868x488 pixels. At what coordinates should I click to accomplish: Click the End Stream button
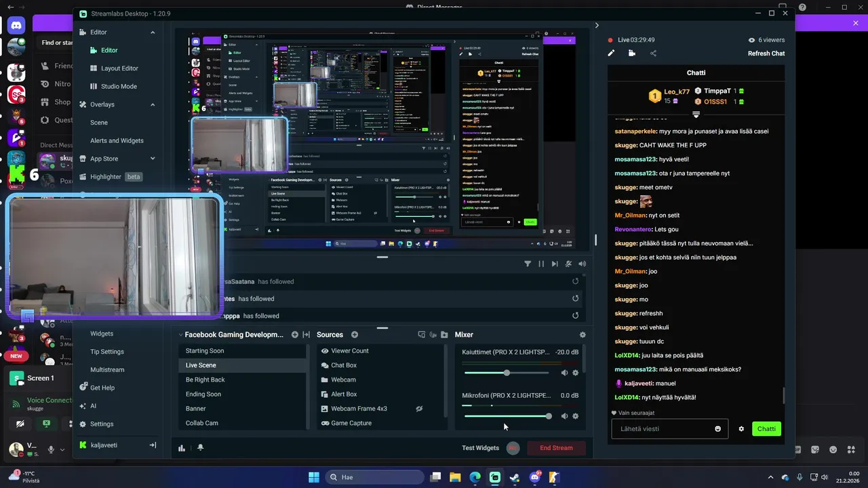pyautogui.click(x=556, y=448)
